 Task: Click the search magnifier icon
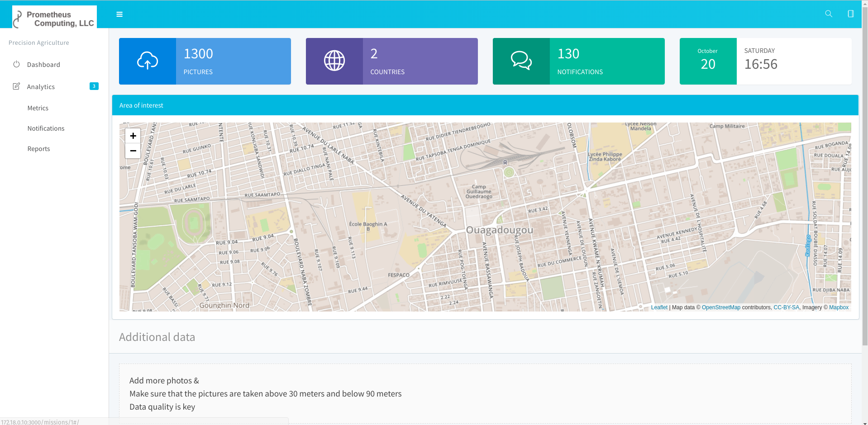(828, 14)
